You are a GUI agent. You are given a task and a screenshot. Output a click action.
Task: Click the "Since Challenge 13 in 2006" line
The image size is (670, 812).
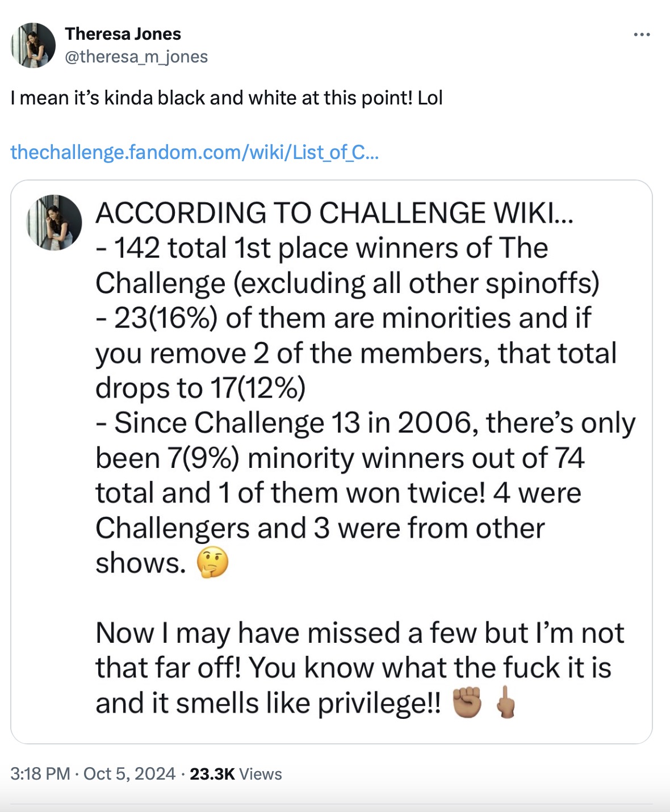(374, 423)
